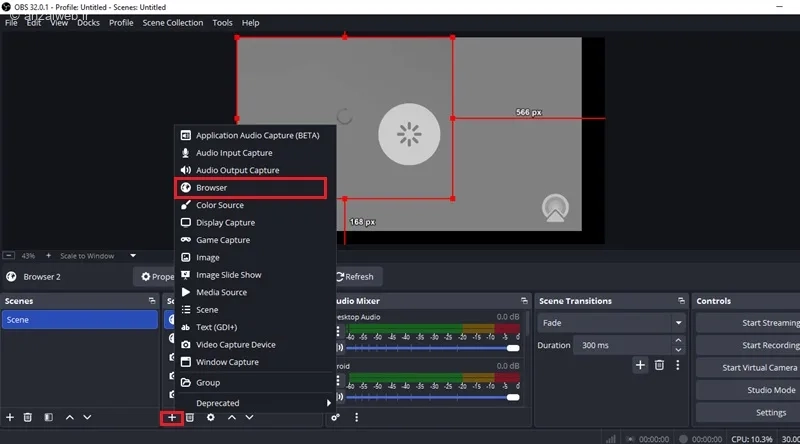Image resolution: width=800 pixels, height=444 pixels.
Task: Move scene down with arrow icon
Action: click(x=87, y=417)
